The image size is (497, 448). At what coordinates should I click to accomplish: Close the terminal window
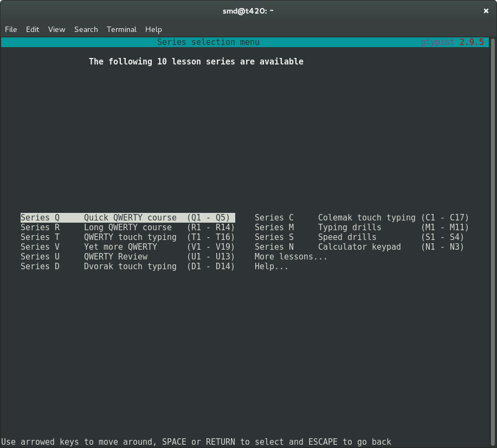[486, 11]
